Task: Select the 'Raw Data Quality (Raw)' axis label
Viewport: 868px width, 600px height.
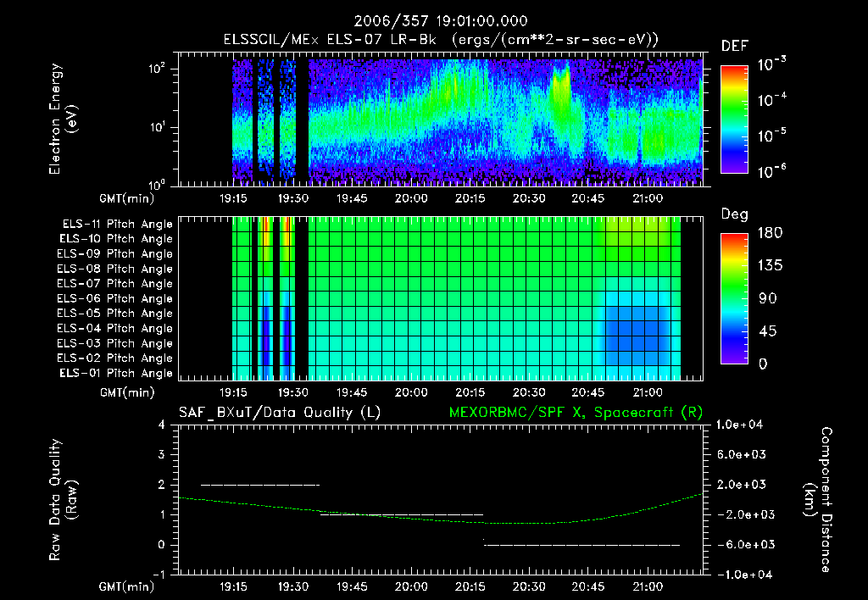Action: (63, 500)
